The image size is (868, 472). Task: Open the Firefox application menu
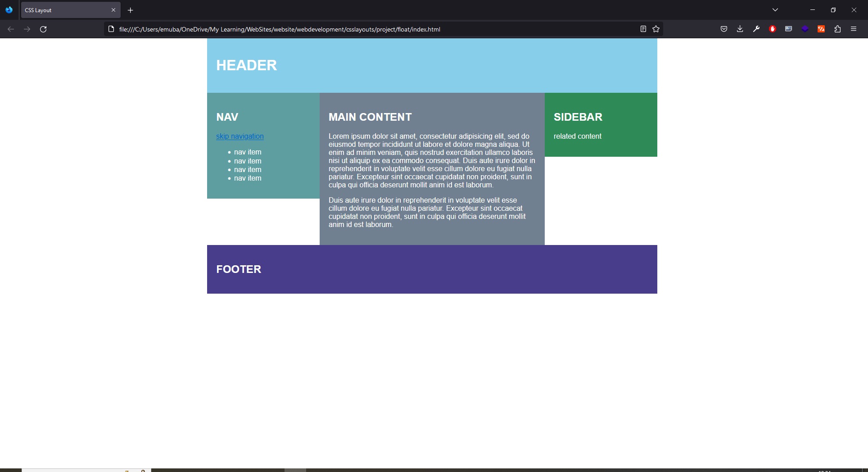pyautogui.click(x=854, y=29)
